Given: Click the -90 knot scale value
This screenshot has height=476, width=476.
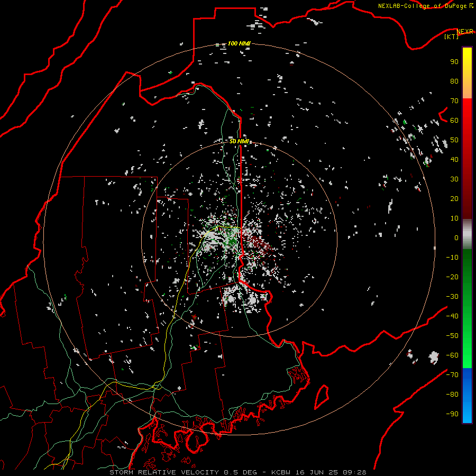Looking at the screenshot, I should pos(452,414).
